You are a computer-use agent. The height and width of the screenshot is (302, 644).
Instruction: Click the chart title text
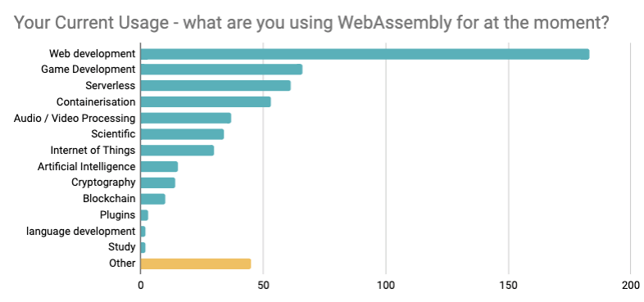(311, 23)
